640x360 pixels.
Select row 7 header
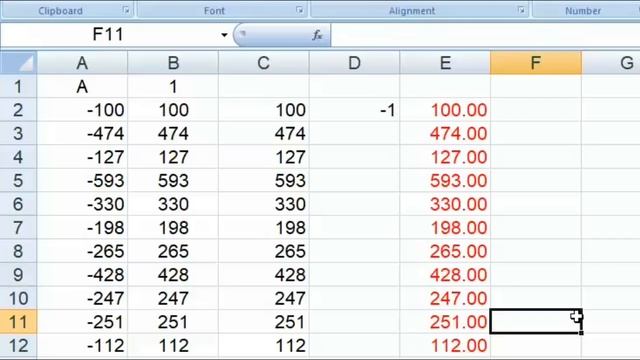[x=18, y=228]
